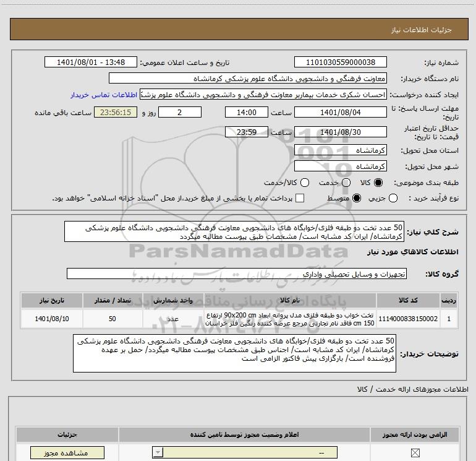Toggle the الزامی بودن ارائه مجوز checkbox
The width and height of the screenshot is (476, 461).
[x=415, y=453]
